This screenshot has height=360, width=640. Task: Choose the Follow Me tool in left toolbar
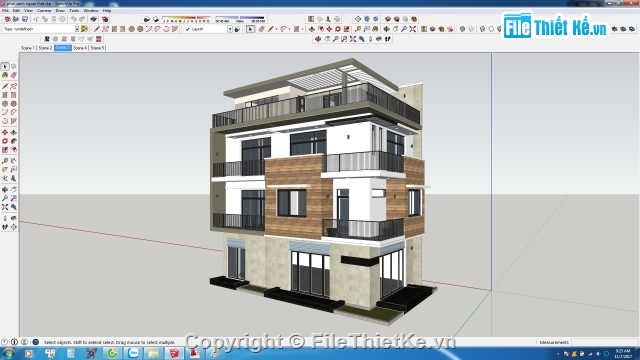(x=13, y=141)
